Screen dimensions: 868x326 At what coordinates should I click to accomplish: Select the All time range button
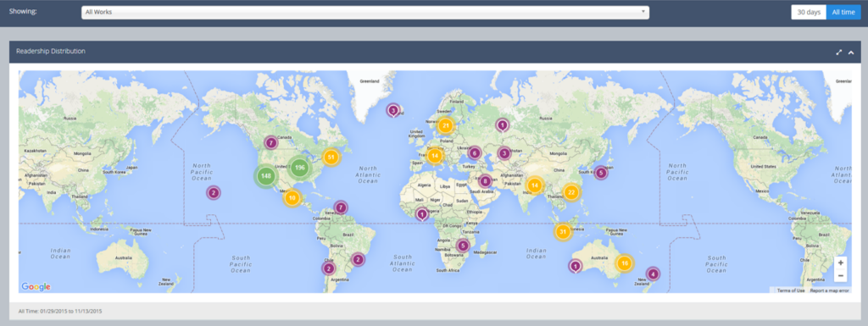843,12
